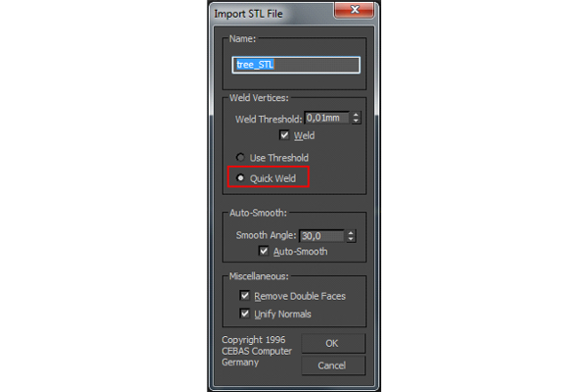This screenshot has width=588, height=392.
Task: Select the Quick Weld radio button
Action: 240,177
